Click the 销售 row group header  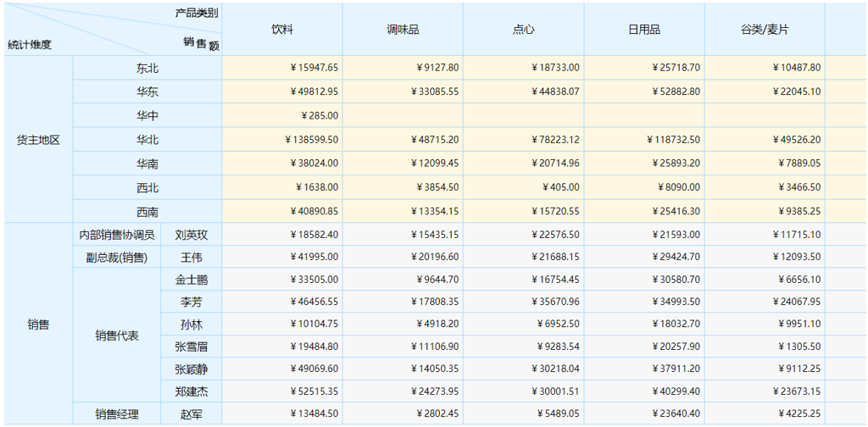[x=39, y=324]
